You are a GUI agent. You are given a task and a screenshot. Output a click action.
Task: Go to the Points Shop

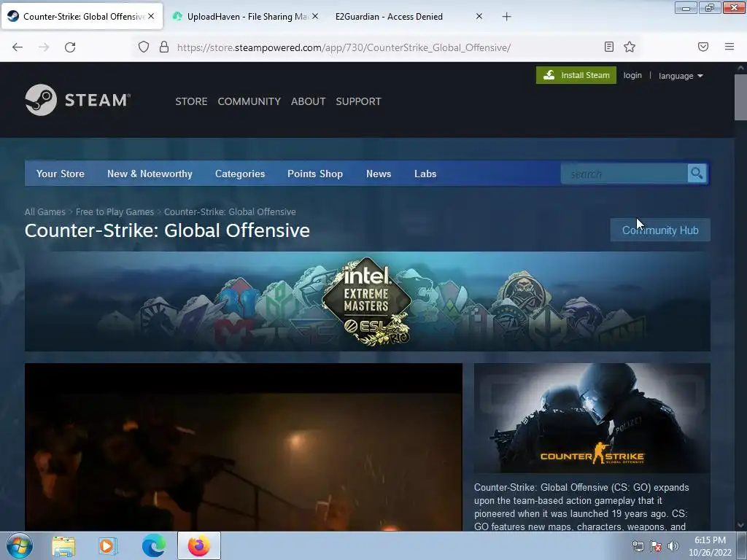(315, 174)
